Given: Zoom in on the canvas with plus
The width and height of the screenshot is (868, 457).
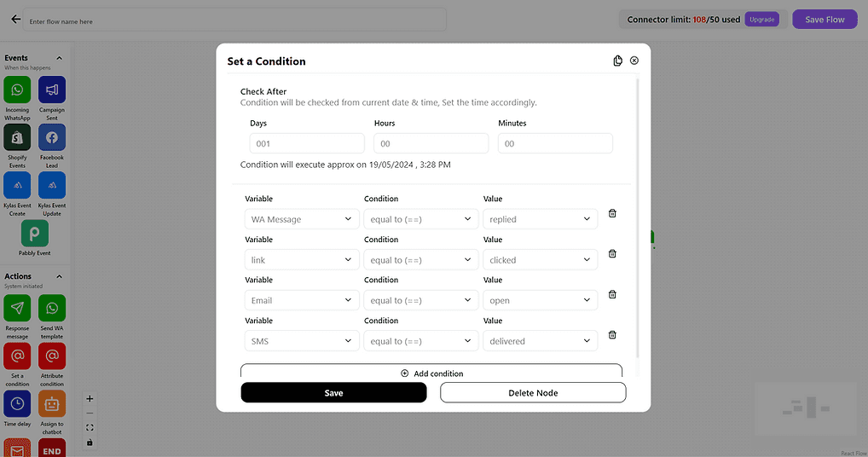Looking at the screenshot, I should pos(90,399).
